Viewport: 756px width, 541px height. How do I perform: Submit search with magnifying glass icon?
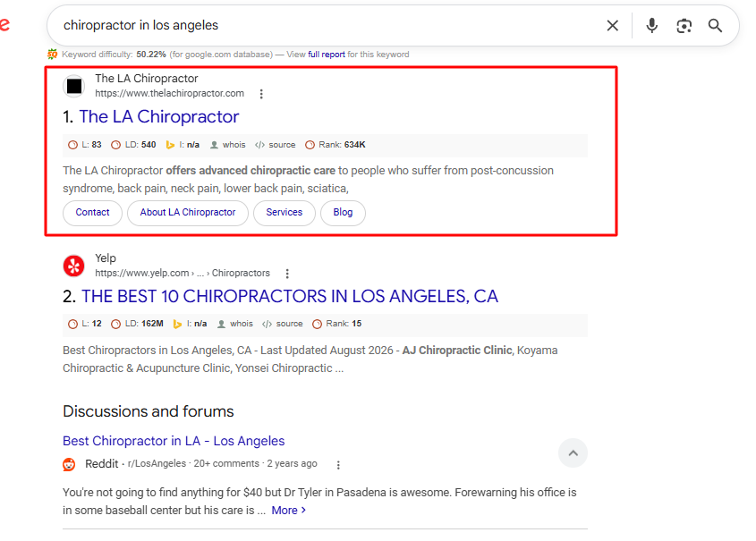coord(715,26)
